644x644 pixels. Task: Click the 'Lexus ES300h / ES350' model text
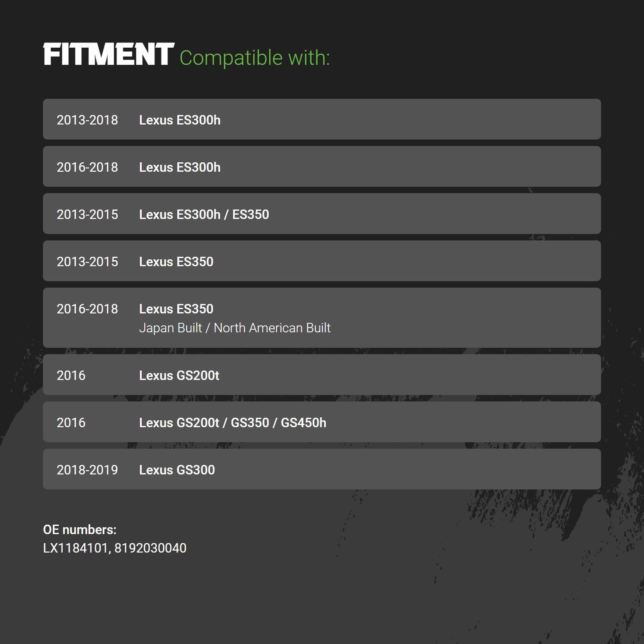coord(204,214)
